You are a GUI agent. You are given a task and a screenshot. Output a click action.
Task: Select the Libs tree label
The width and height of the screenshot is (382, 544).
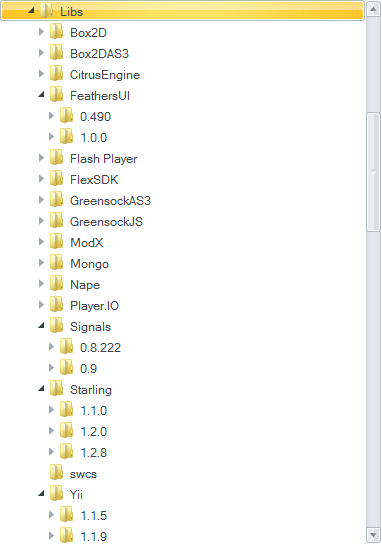click(x=71, y=12)
